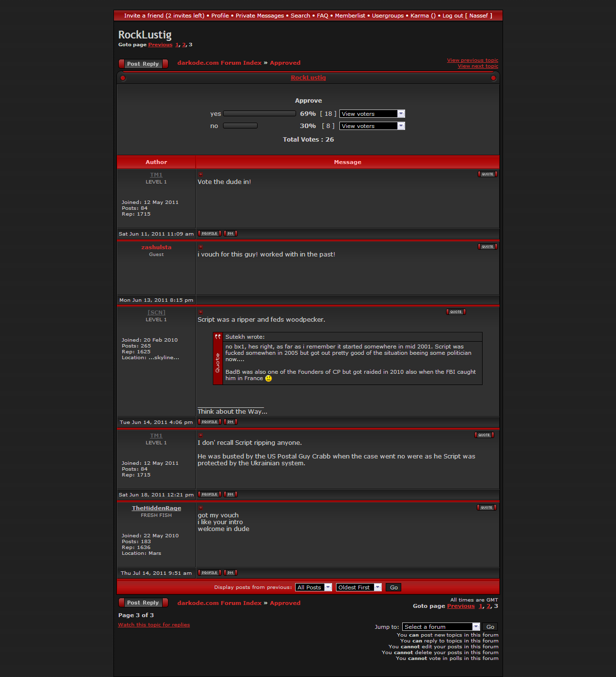Screen dimensions: 616x677
Task: Click the PM icon under [SCN]'s post
Action: (x=230, y=422)
